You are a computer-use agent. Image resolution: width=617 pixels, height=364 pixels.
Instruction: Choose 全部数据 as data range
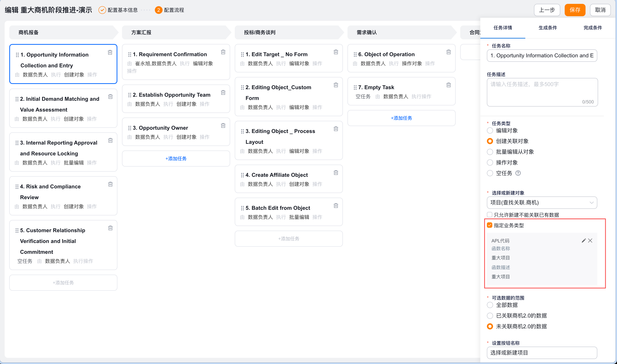[490, 305]
